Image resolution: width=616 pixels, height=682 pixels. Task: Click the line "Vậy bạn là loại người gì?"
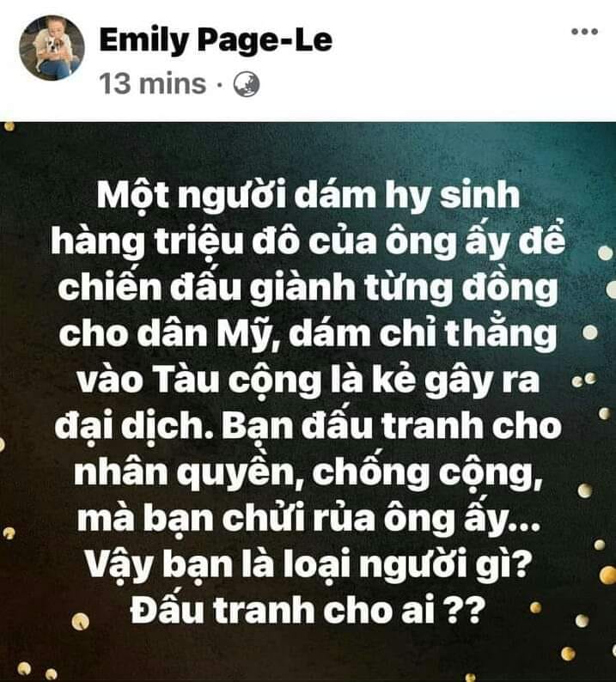[x=308, y=564]
